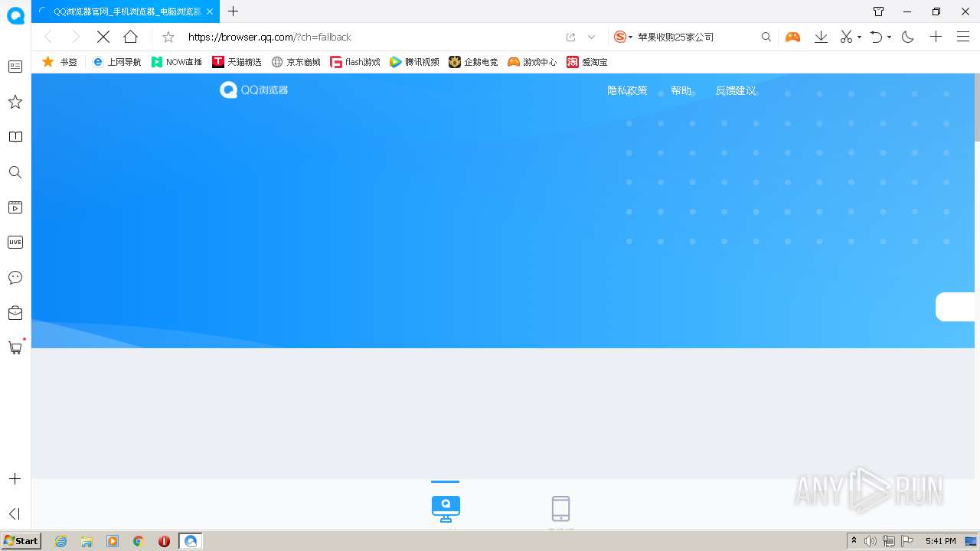Click the share icon in address bar
This screenshot has width=980, height=551.
[570, 37]
